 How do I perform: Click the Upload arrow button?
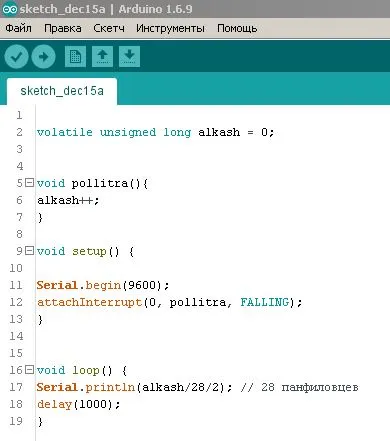click(43, 57)
